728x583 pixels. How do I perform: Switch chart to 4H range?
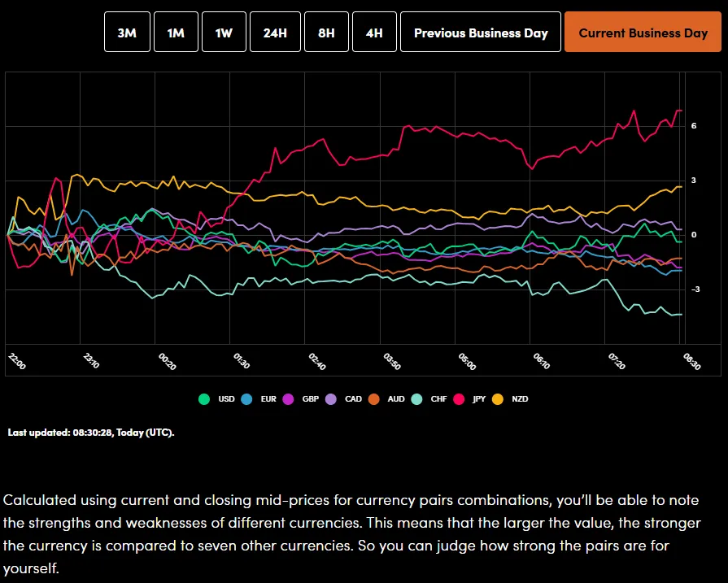[374, 33]
